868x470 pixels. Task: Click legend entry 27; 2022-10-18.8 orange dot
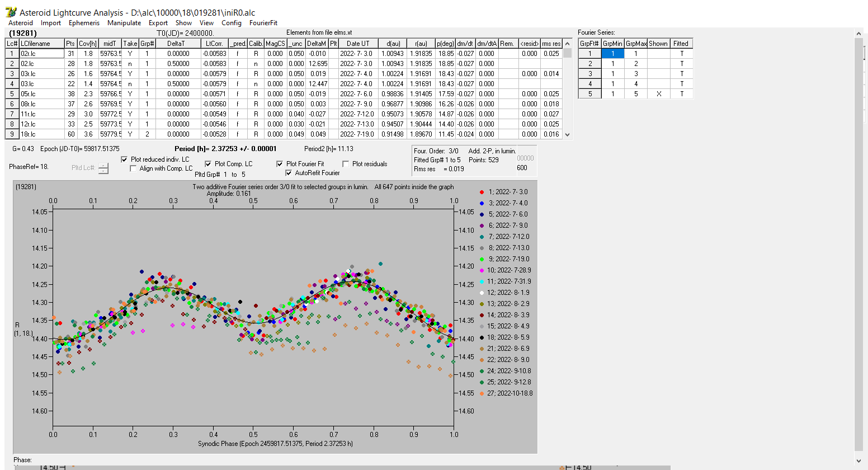pos(482,393)
